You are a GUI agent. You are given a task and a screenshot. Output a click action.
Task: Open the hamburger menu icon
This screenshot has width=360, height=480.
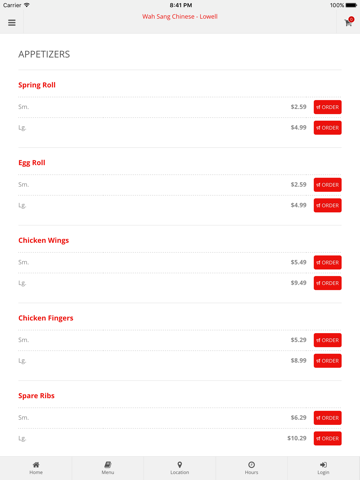(12, 23)
